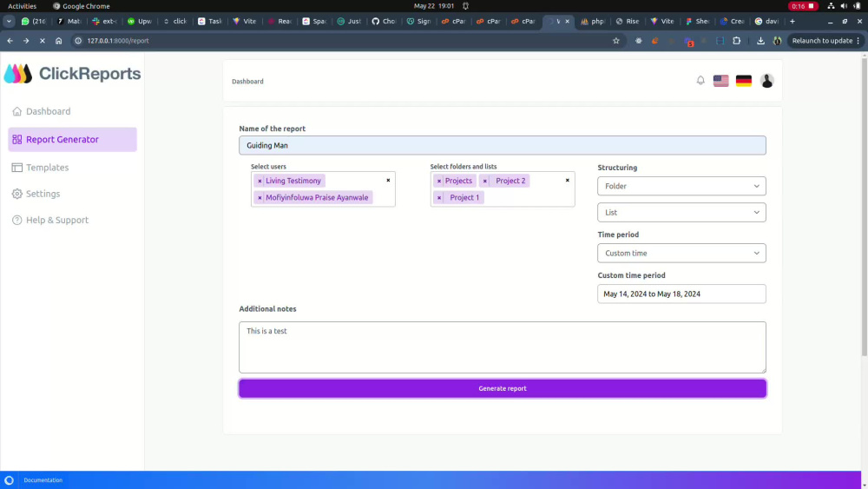Click the circle icon in bottom bar

9,480
